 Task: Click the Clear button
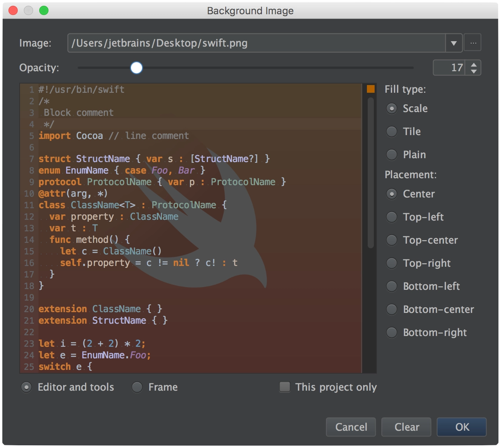point(407,427)
